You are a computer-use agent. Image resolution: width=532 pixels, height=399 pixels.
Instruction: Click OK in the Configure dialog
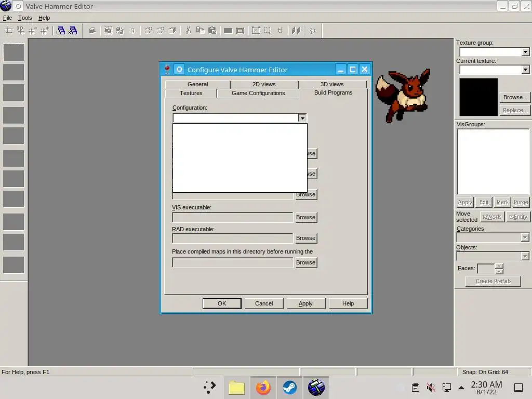[222, 303]
